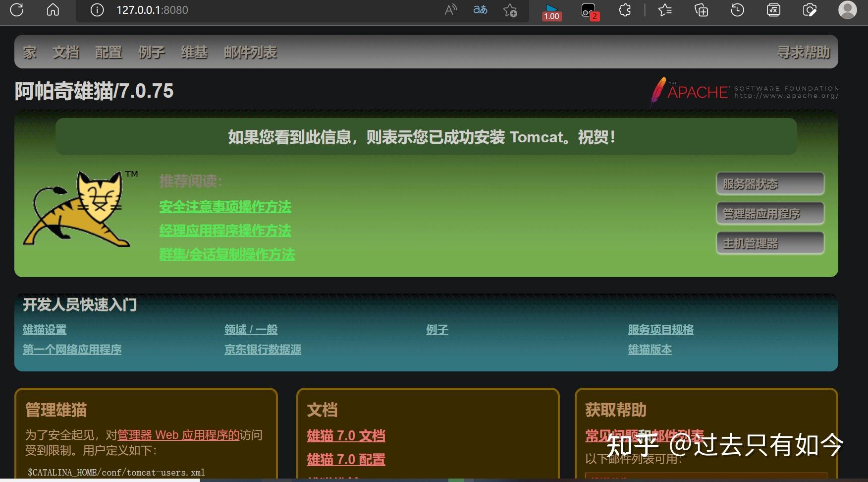Click the 服务器状态 button
Viewport: 868px width, 482px height.
point(770,184)
